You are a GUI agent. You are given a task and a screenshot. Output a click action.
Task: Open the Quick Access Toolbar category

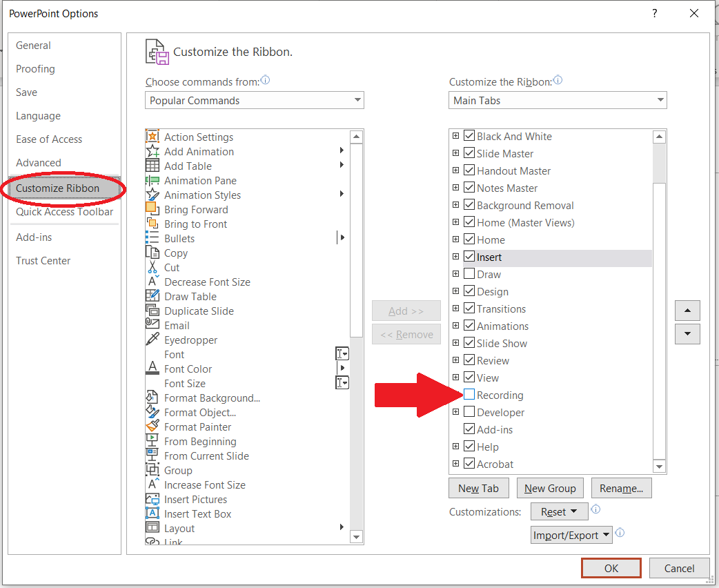coord(65,211)
